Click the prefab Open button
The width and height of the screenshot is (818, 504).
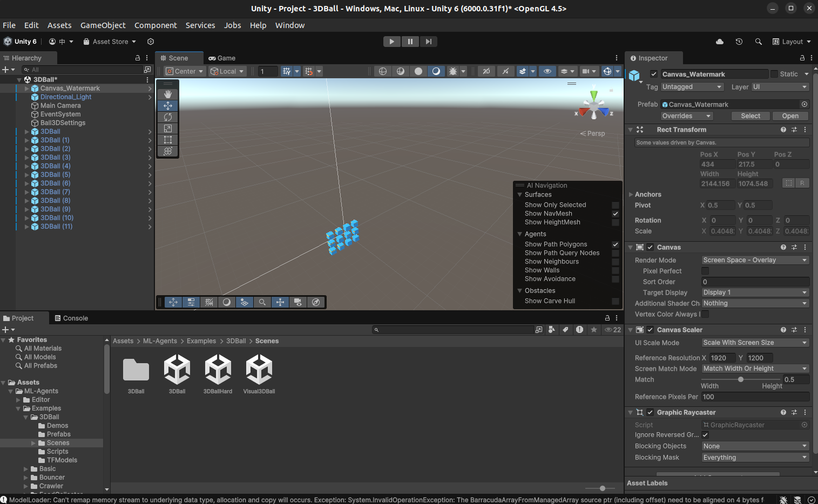point(790,116)
